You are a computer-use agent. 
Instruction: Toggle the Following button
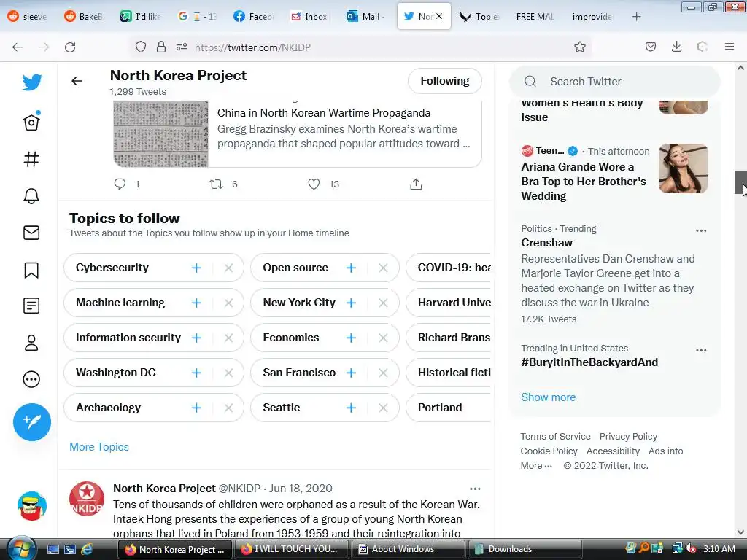tap(445, 81)
